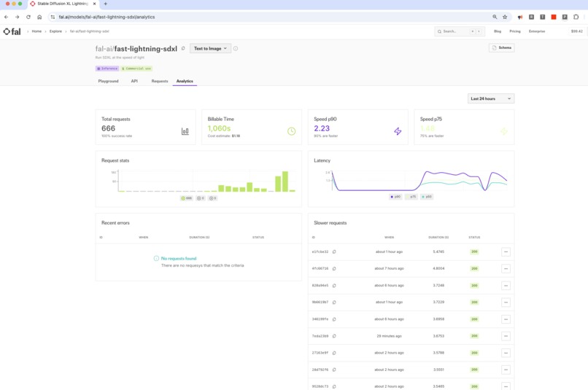Screen dimensions: 588x390
Task: Click the browser home icon
Action: click(x=39, y=17)
